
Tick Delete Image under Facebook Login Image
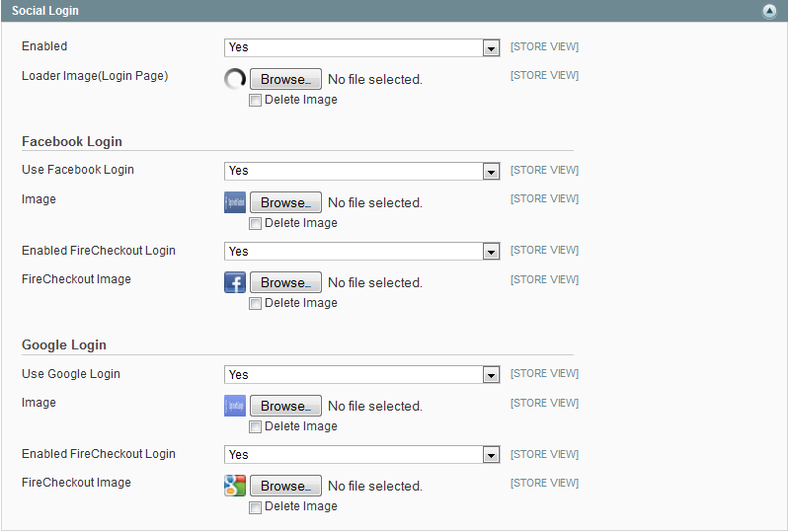tap(256, 223)
